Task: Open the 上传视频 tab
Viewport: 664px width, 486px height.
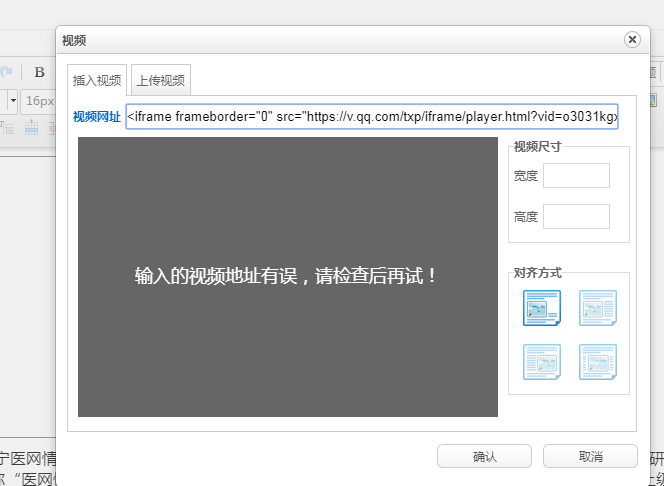Action: point(161,80)
